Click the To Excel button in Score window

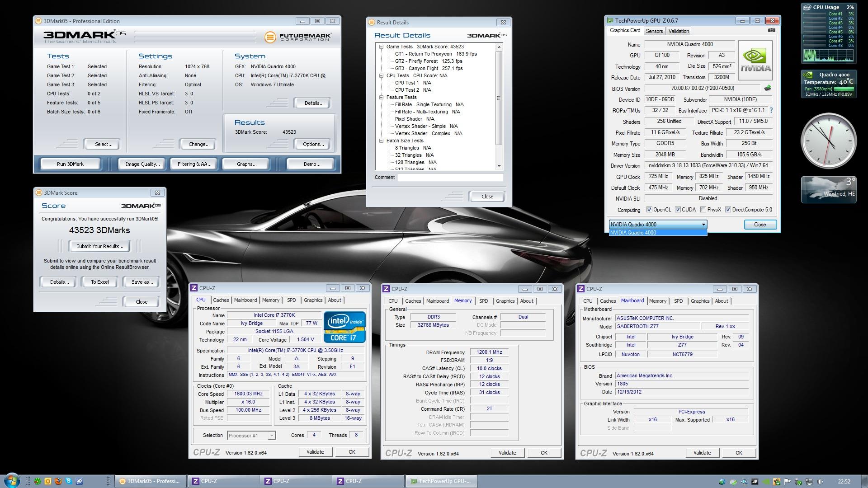[100, 282]
